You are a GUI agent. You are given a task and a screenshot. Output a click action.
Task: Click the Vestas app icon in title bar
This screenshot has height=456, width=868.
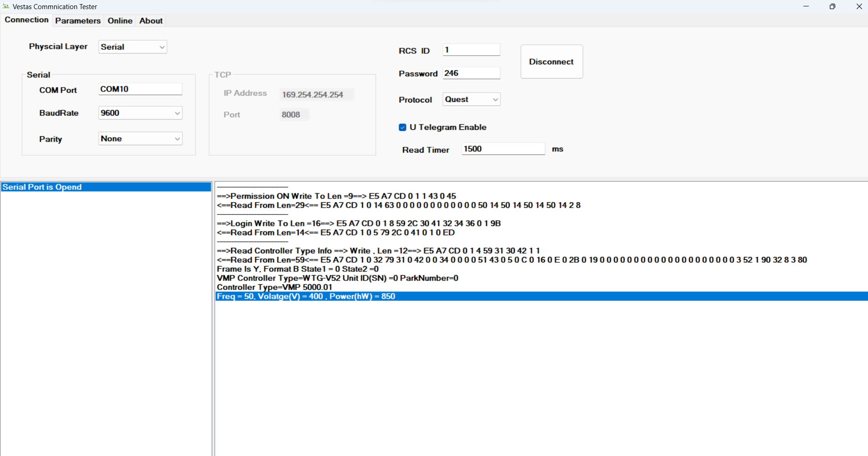click(x=6, y=6)
